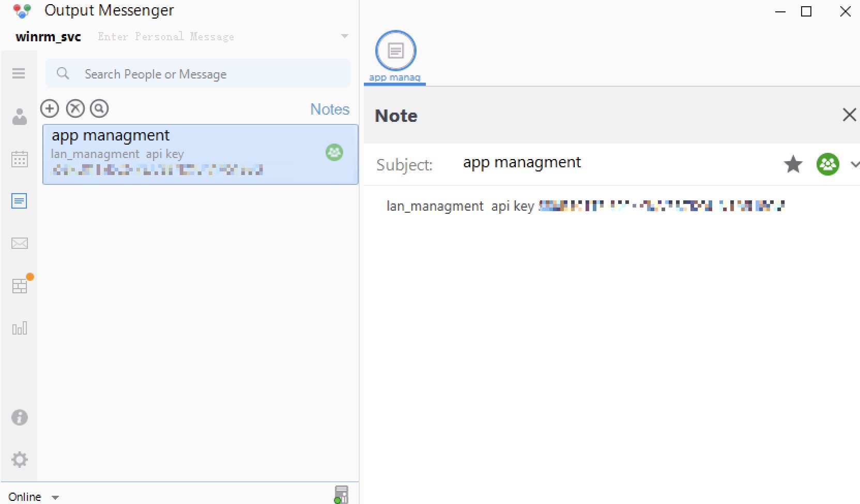Open the hamburger menu in sidebar
Image resolution: width=860 pixels, height=504 pixels.
point(19,73)
